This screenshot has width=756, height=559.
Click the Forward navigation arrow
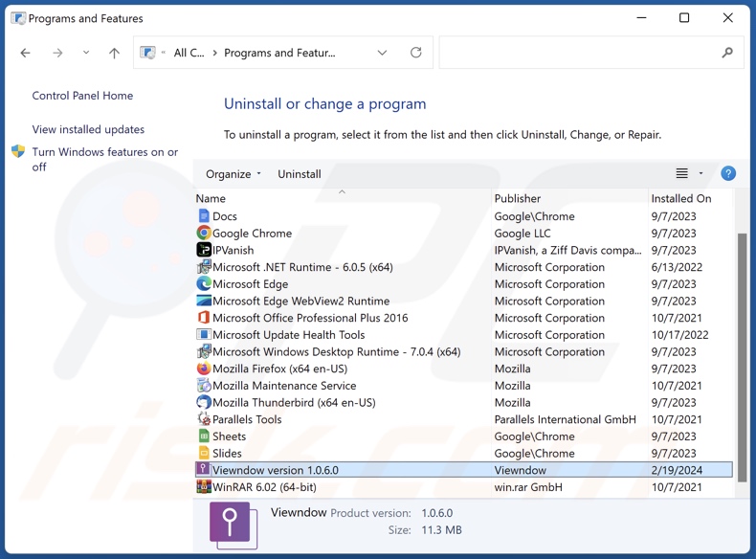pos(57,53)
